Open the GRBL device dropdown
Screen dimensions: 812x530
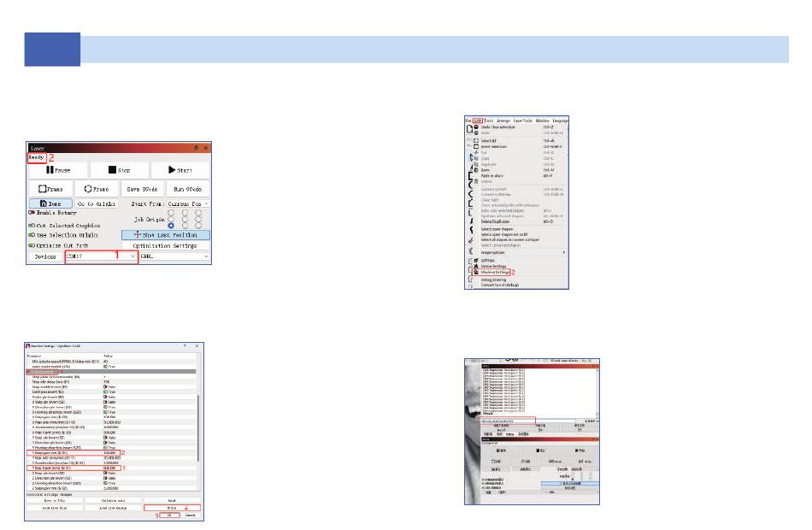pos(174,256)
